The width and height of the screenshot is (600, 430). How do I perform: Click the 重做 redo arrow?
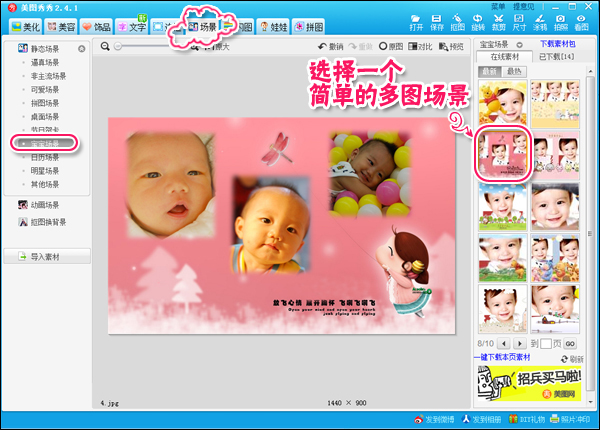[360, 47]
